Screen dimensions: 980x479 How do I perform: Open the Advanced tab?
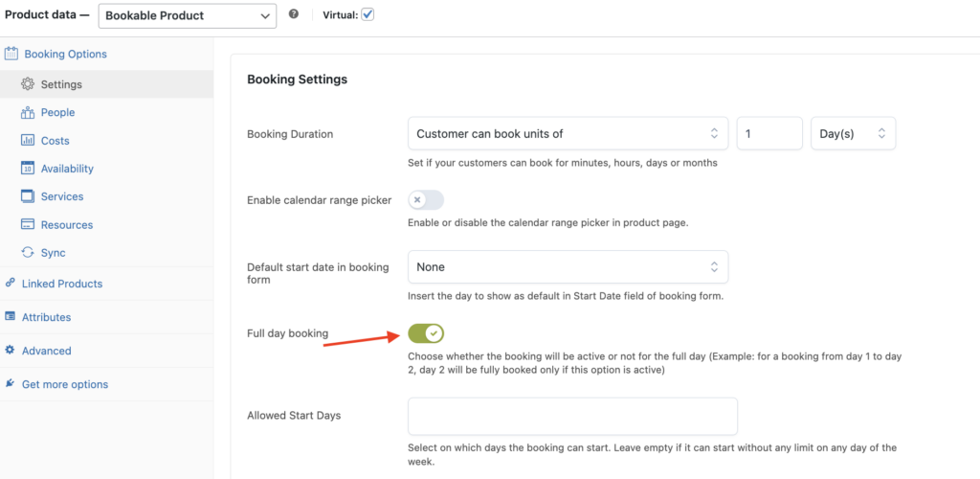click(46, 351)
